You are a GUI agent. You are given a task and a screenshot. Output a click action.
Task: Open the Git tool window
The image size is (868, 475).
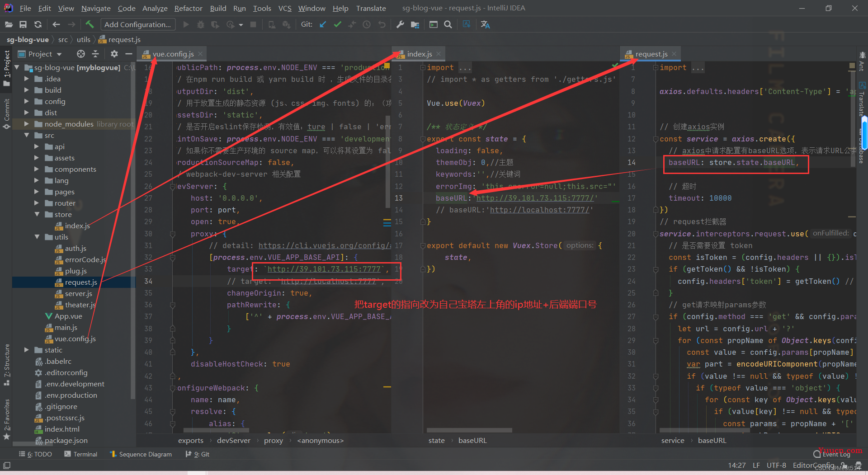[198, 454]
